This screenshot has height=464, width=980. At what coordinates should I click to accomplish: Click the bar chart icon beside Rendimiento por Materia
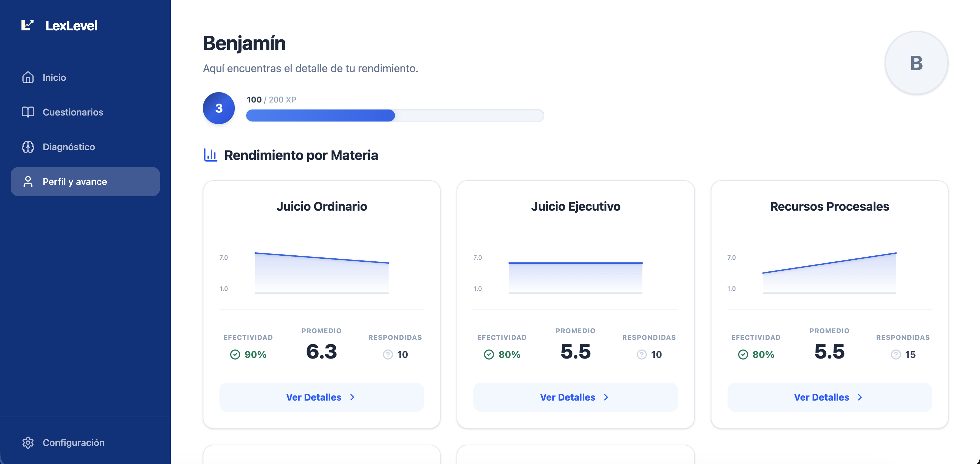210,155
